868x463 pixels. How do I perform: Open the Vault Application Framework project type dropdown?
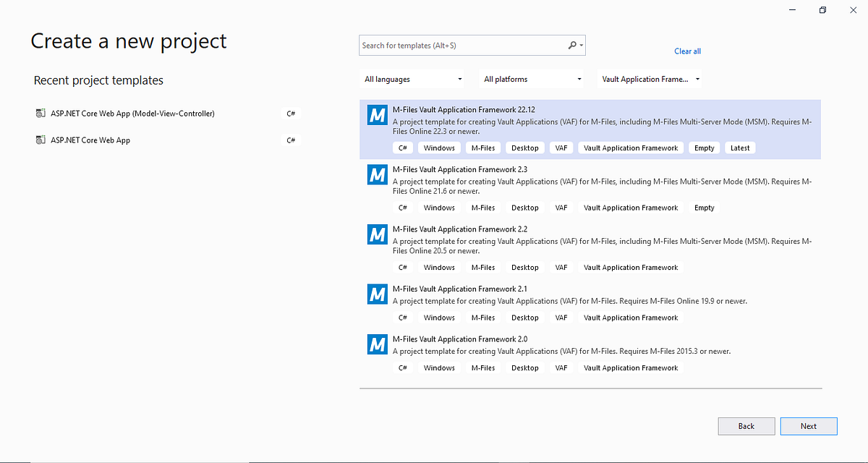click(649, 78)
